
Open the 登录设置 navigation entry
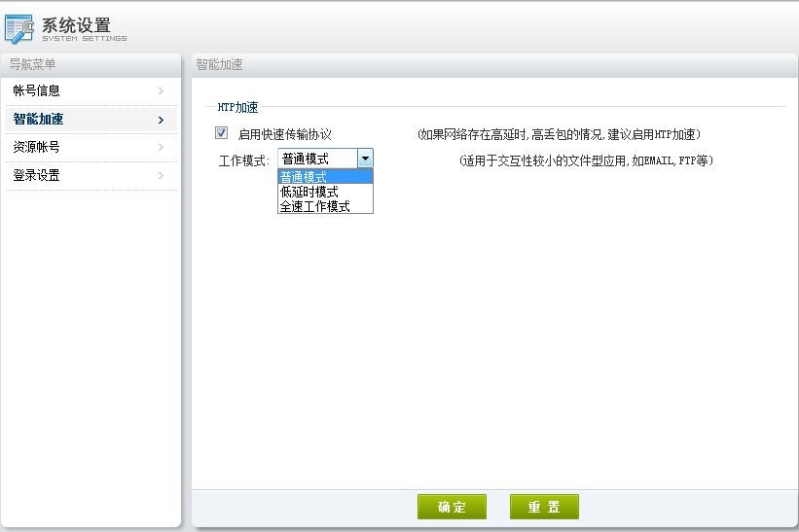37,176
